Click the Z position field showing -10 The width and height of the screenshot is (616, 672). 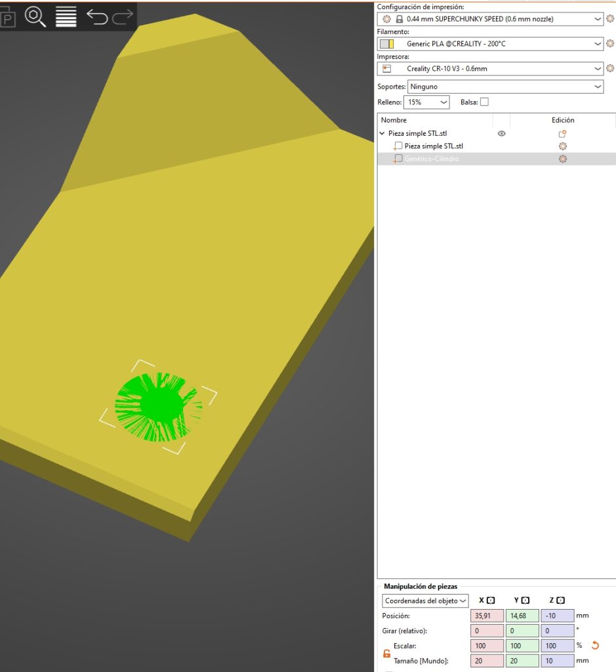(x=557, y=616)
